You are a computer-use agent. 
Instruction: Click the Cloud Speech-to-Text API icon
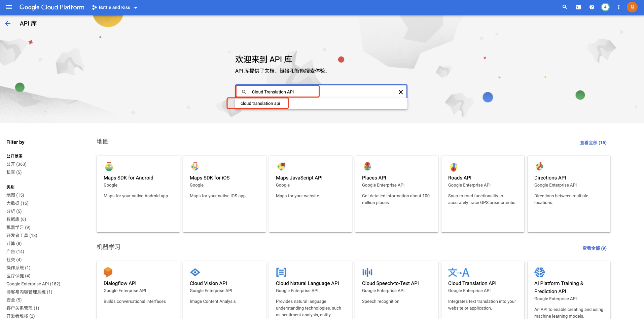pos(367,272)
